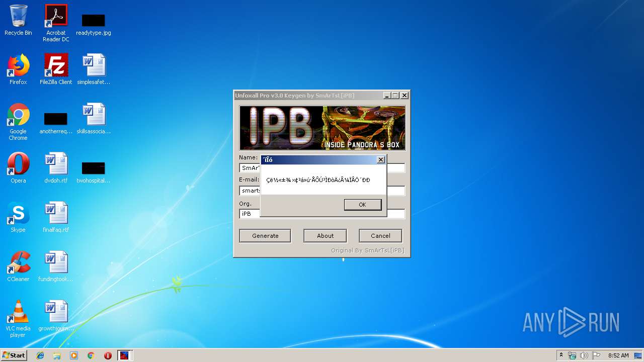Launch Opera desktop shortcut
644x362 pixels.
(x=18, y=168)
